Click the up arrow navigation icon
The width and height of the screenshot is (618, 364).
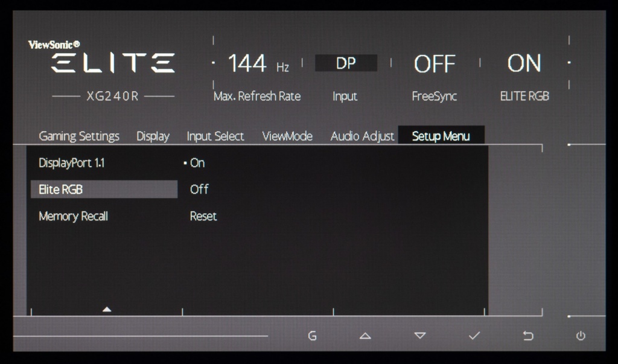pyautogui.click(x=365, y=336)
